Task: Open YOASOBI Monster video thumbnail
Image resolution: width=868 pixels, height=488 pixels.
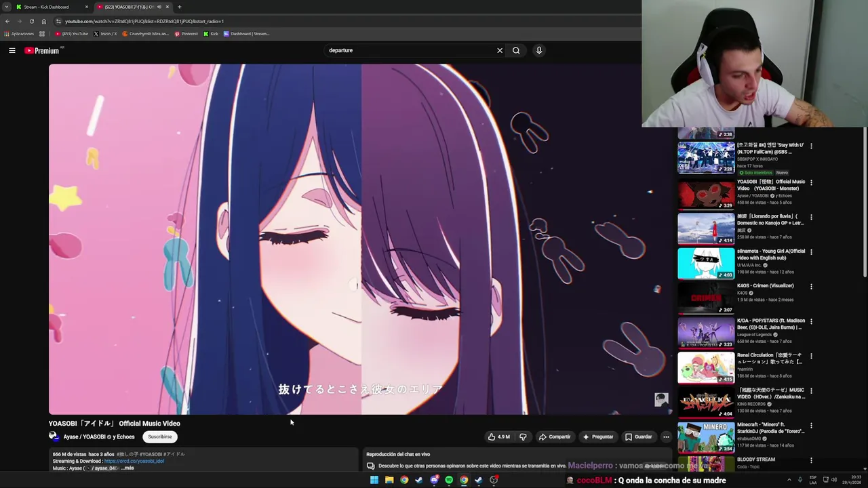Action: pyautogui.click(x=706, y=194)
